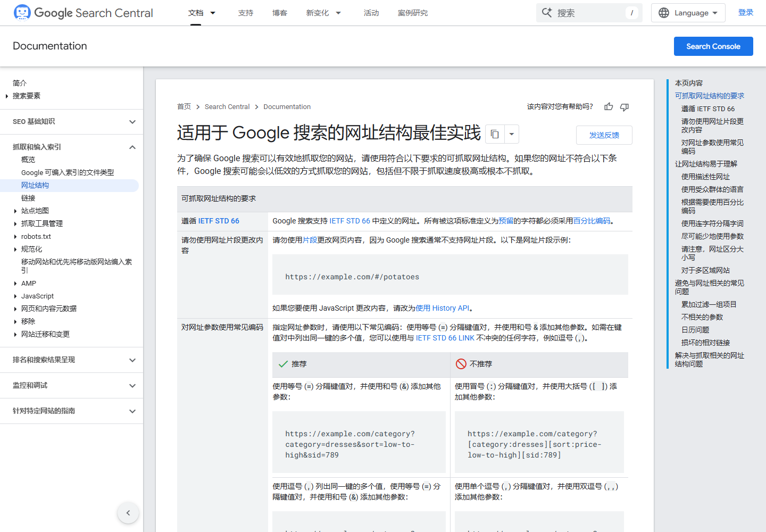Viewport: 766px width, 532px height.
Task: Open IETF STD 66 link in left table cell
Action: pyautogui.click(x=219, y=221)
